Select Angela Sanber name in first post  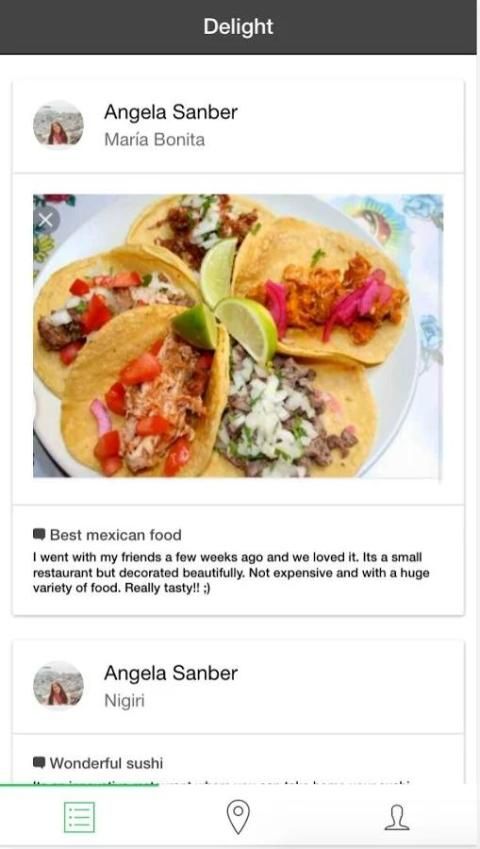tap(170, 112)
